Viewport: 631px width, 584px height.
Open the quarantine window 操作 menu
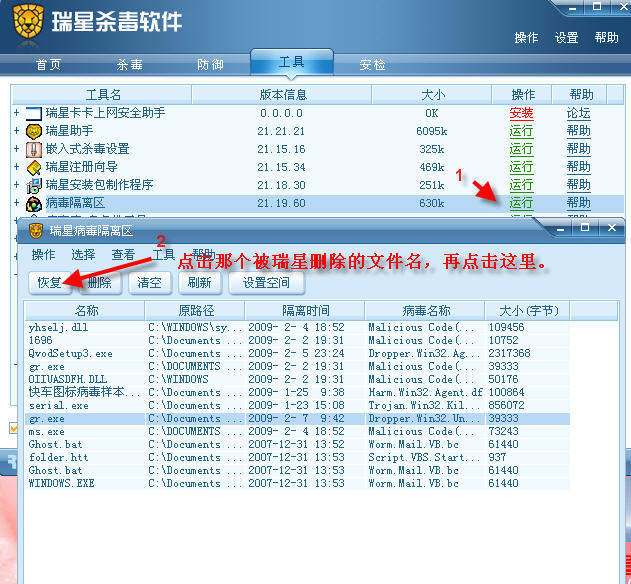43,254
